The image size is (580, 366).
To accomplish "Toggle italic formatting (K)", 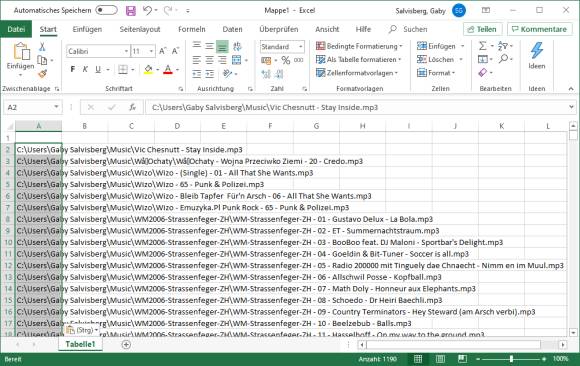I will (x=85, y=69).
